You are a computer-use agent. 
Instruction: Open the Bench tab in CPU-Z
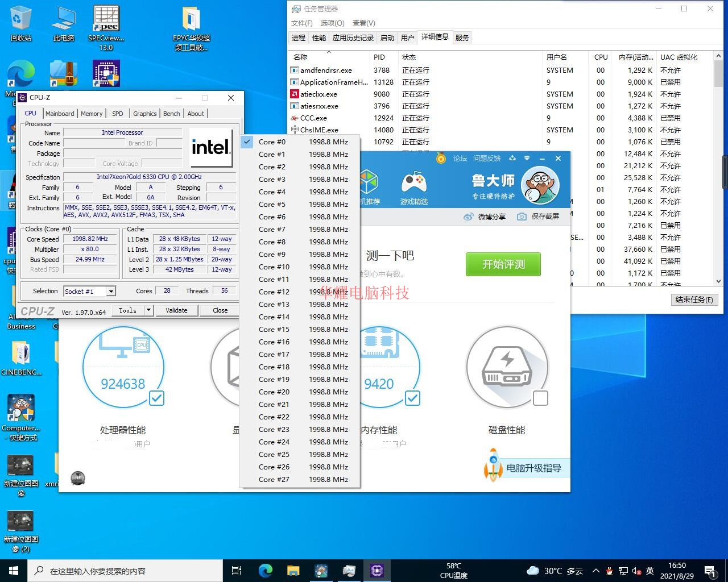pyautogui.click(x=172, y=114)
